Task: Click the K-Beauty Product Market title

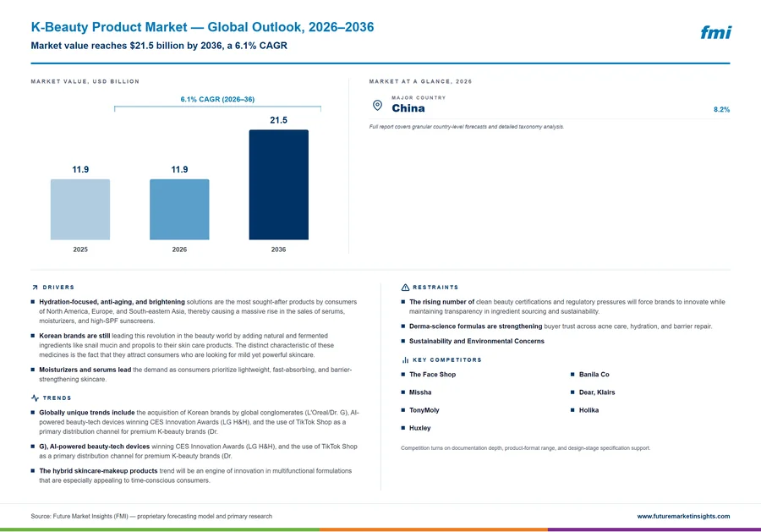Action: [202, 27]
